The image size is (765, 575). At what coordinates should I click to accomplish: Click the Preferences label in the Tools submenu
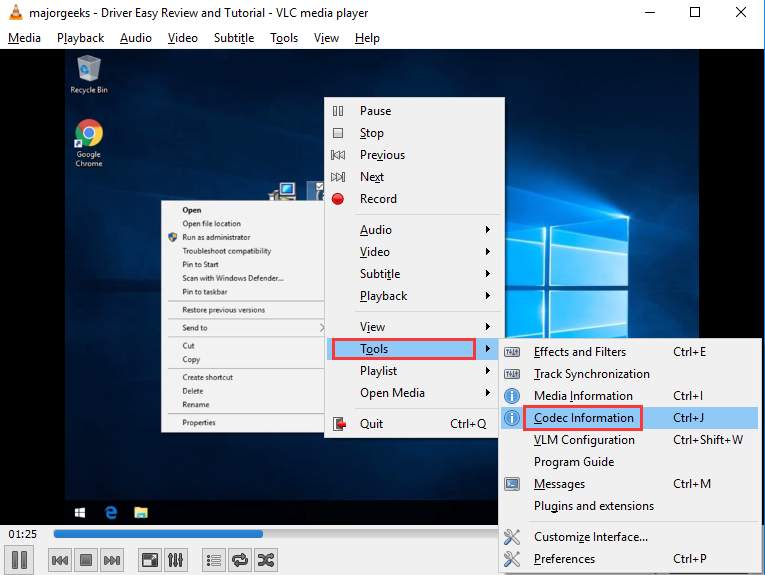pos(564,559)
